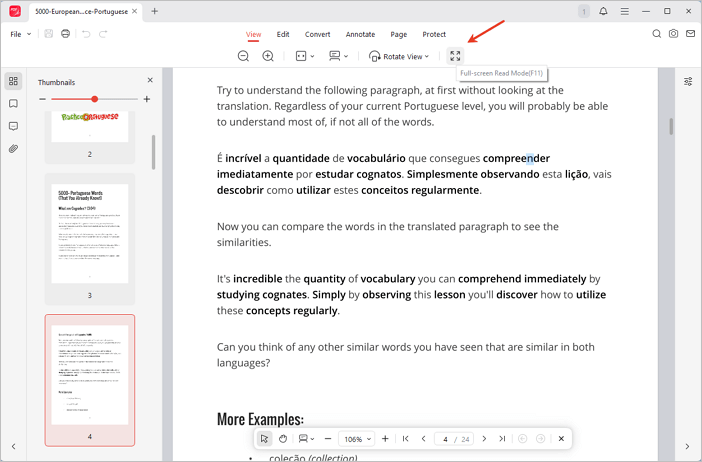Image resolution: width=702 pixels, height=462 pixels.
Task: Close the Thumbnails panel
Action: pyautogui.click(x=150, y=80)
